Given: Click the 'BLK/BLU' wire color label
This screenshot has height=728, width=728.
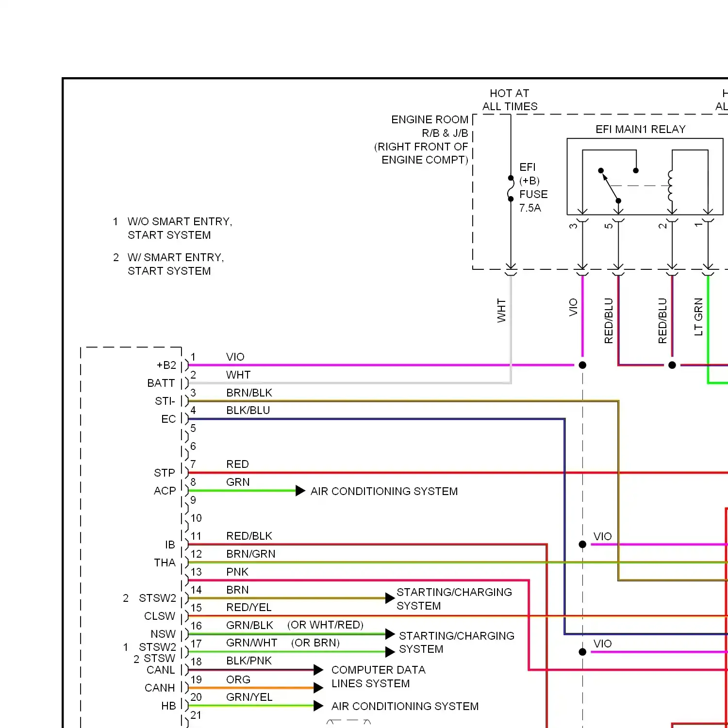Looking at the screenshot, I should pyautogui.click(x=248, y=410).
